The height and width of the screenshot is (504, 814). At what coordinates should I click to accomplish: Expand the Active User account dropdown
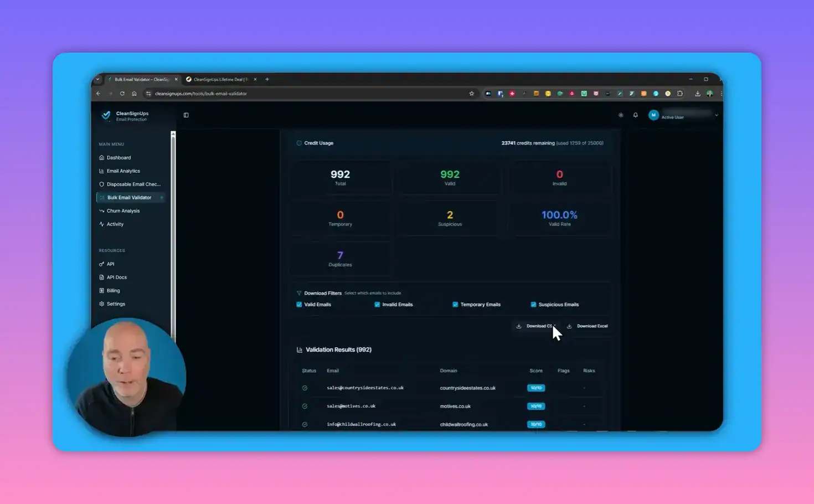[x=716, y=115]
